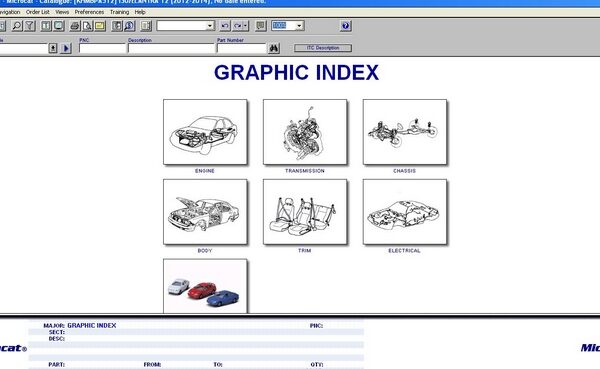The height and width of the screenshot is (369, 600).
Task: Open the Preferences menu
Action: point(89,12)
